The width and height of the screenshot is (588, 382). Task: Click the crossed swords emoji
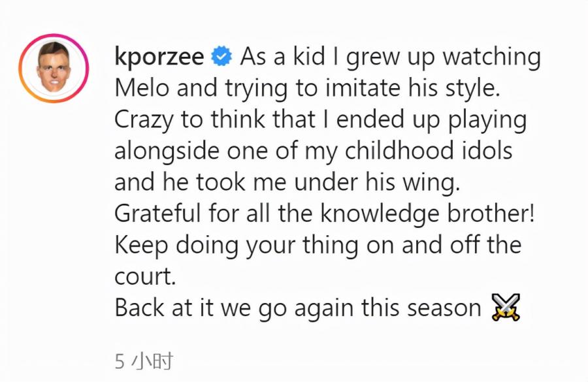(x=506, y=308)
